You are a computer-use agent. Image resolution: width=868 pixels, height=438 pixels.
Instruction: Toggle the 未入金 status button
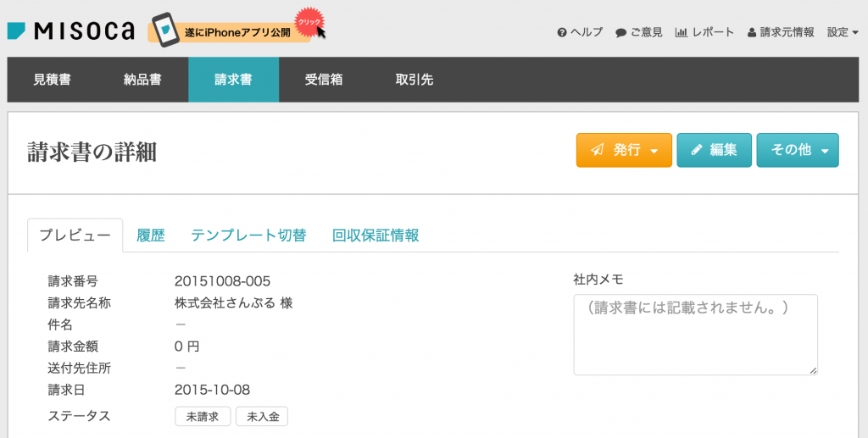(x=262, y=417)
